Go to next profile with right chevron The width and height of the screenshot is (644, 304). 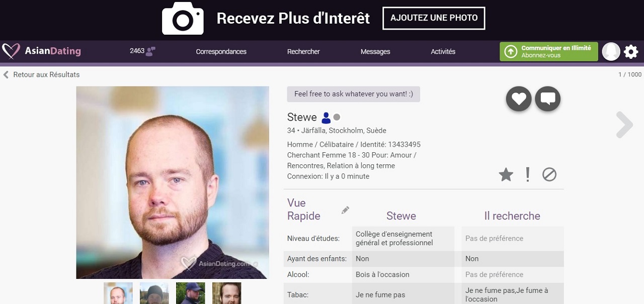point(624,125)
